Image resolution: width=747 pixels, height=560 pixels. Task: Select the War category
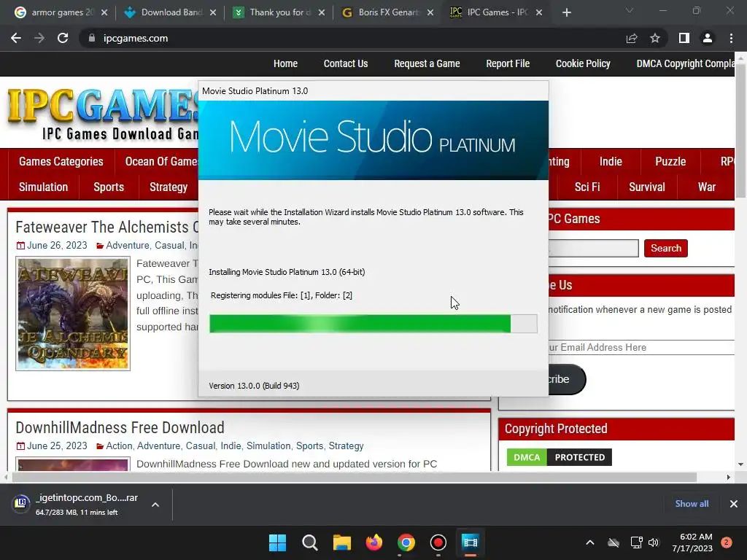(706, 187)
